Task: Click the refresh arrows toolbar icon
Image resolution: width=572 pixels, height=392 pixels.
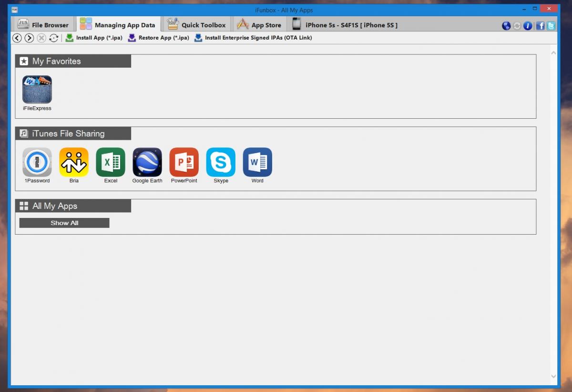Action: (x=53, y=38)
